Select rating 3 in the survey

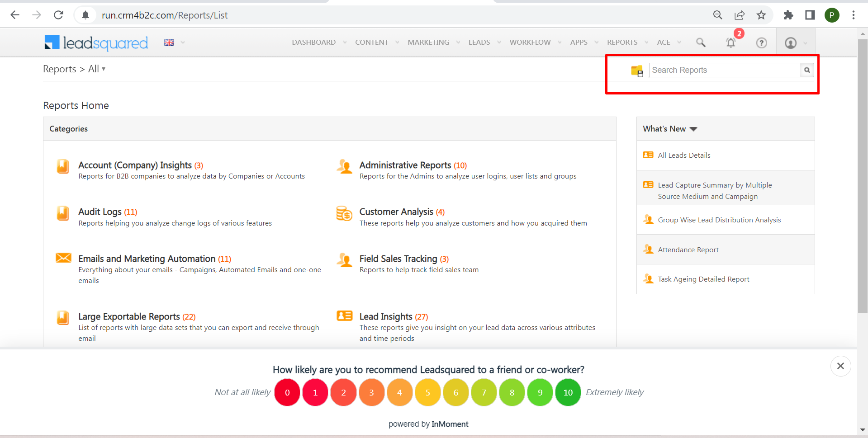click(371, 392)
